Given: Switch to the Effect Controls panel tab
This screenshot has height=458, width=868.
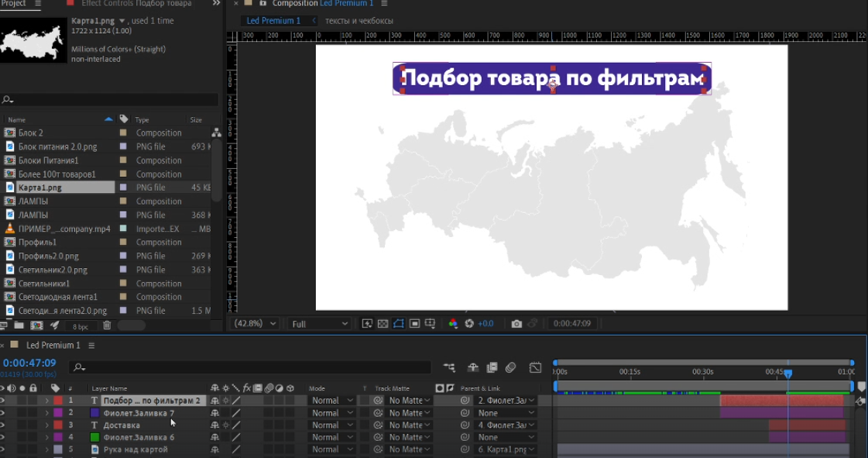Looking at the screenshot, I should (x=136, y=4).
